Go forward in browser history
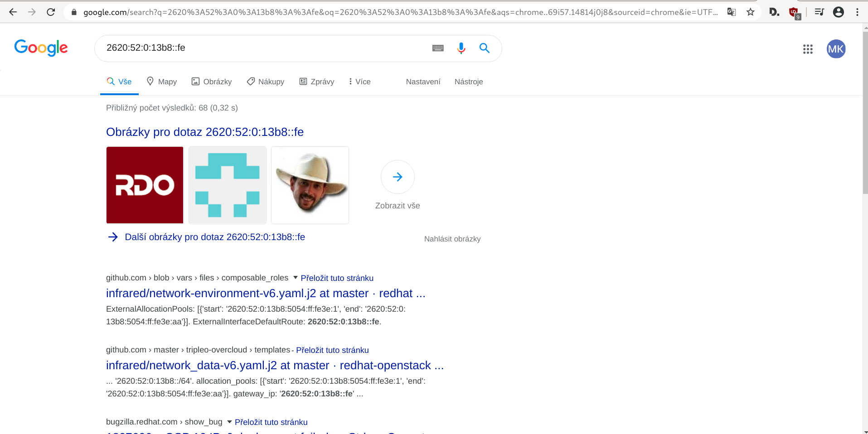 coord(32,12)
